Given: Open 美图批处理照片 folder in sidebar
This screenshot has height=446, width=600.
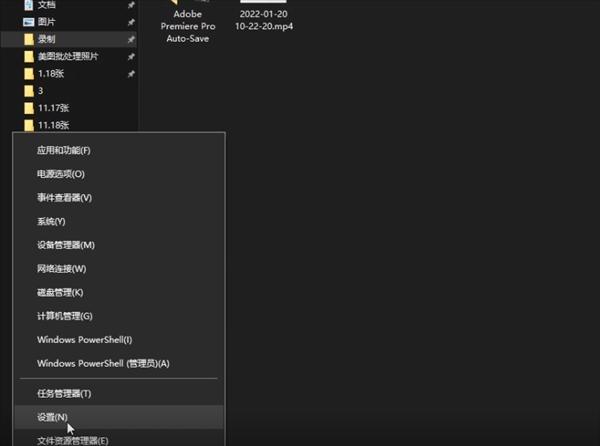Looking at the screenshot, I should [x=69, y=57].
